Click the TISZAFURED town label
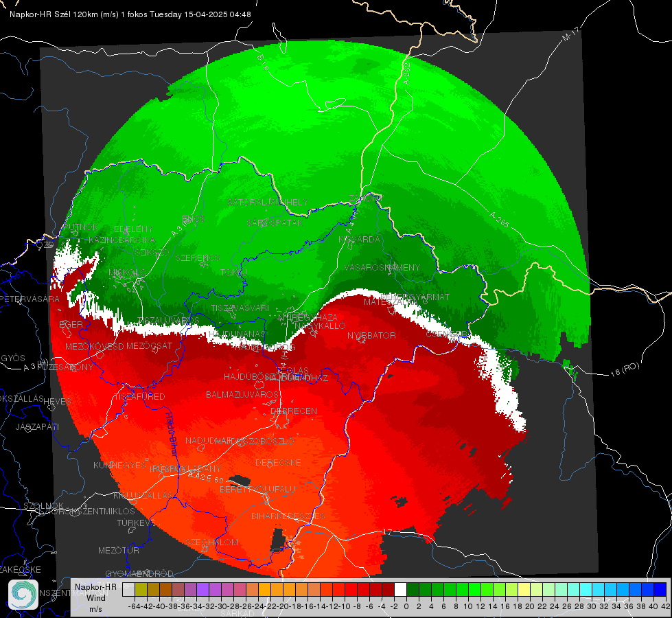The height and width of the screenshot is (618, 672). [139, 397]
